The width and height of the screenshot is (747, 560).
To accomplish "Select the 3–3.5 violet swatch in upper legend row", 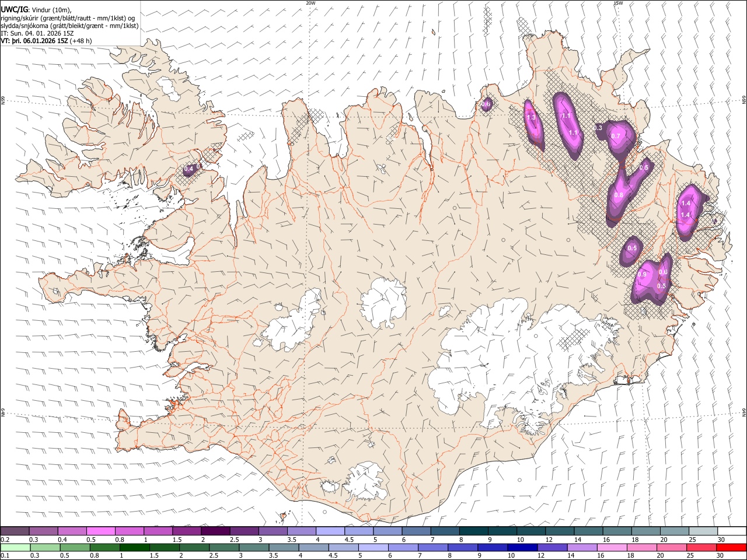I will pos(273,531).
